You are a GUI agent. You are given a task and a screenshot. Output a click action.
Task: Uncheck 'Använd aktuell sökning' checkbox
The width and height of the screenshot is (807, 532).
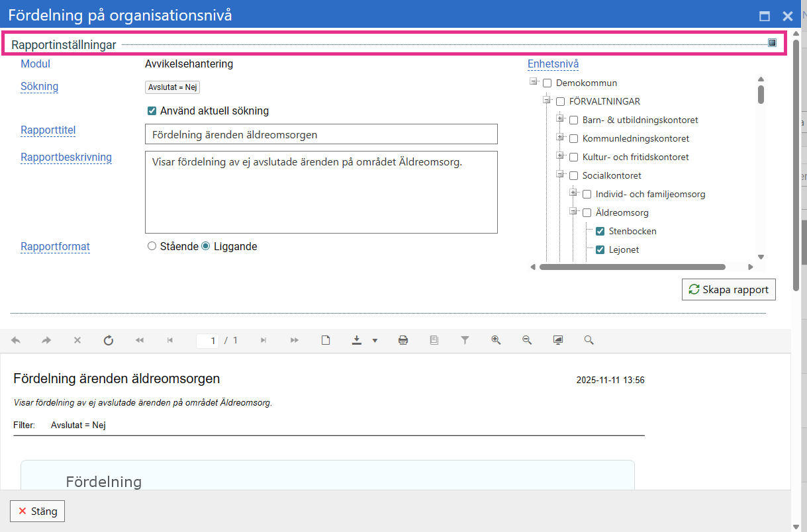point(152,111)
